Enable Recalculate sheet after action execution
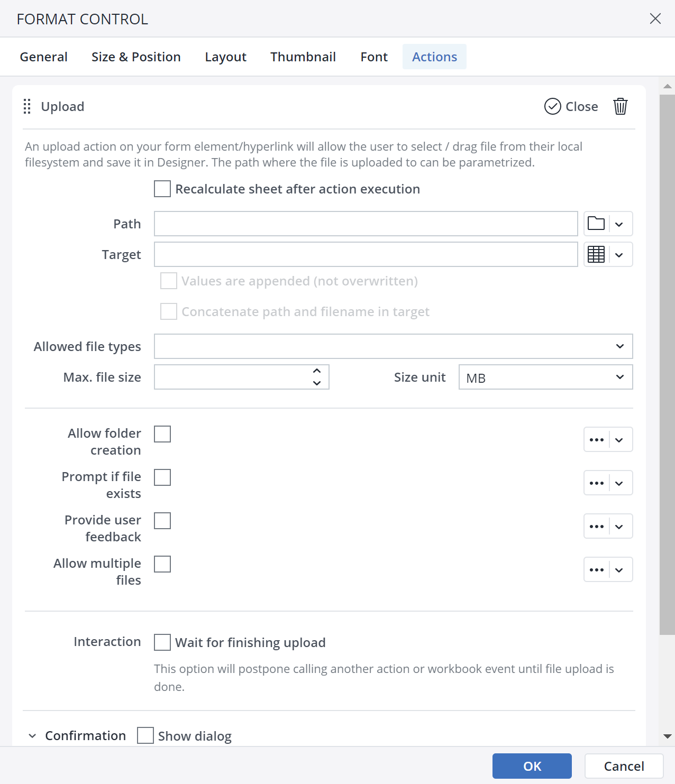The width and height of the screenshot is (675, 784). [162, 189]
